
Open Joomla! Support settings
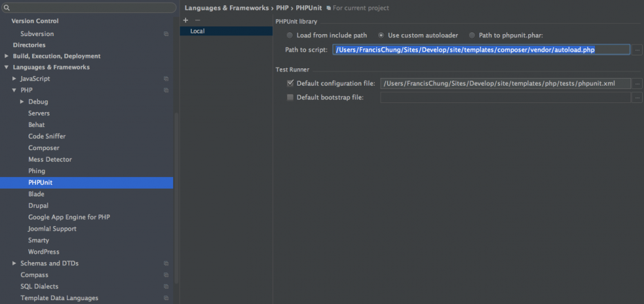point(52,229)
